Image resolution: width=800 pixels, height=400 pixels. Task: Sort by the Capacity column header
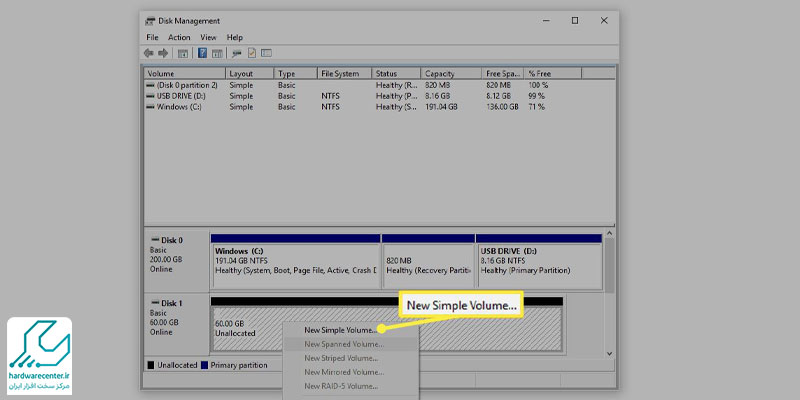coord(451,73)
